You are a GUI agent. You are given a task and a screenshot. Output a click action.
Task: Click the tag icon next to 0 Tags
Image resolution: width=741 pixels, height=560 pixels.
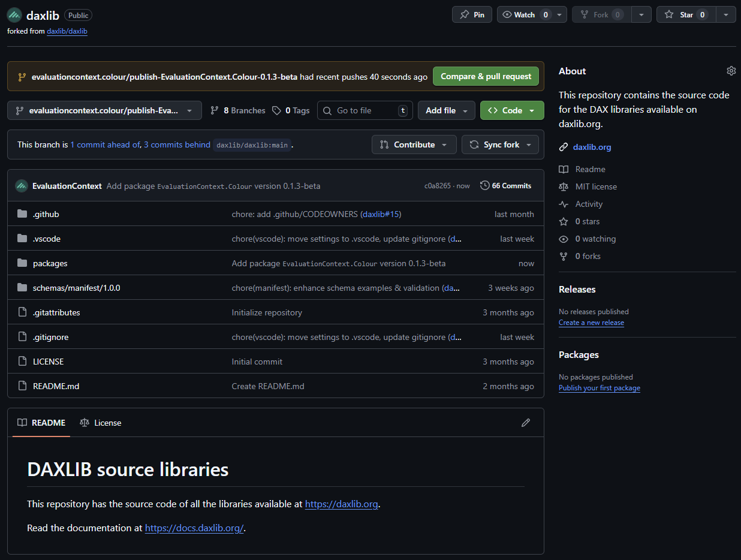click(276, 110)
